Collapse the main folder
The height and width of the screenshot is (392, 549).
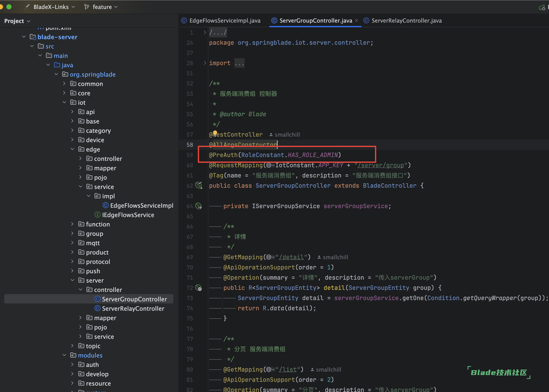coord(40,56)
